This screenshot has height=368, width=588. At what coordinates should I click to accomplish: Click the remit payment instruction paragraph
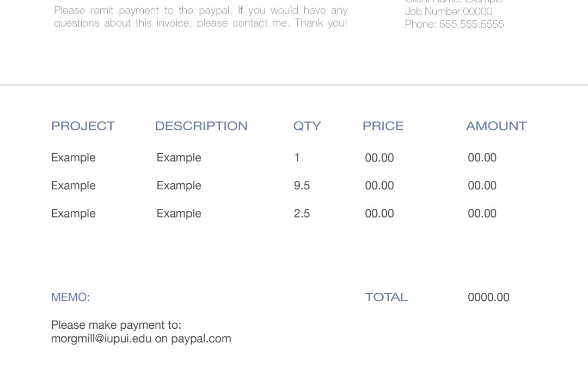click(x=200, y=16)
